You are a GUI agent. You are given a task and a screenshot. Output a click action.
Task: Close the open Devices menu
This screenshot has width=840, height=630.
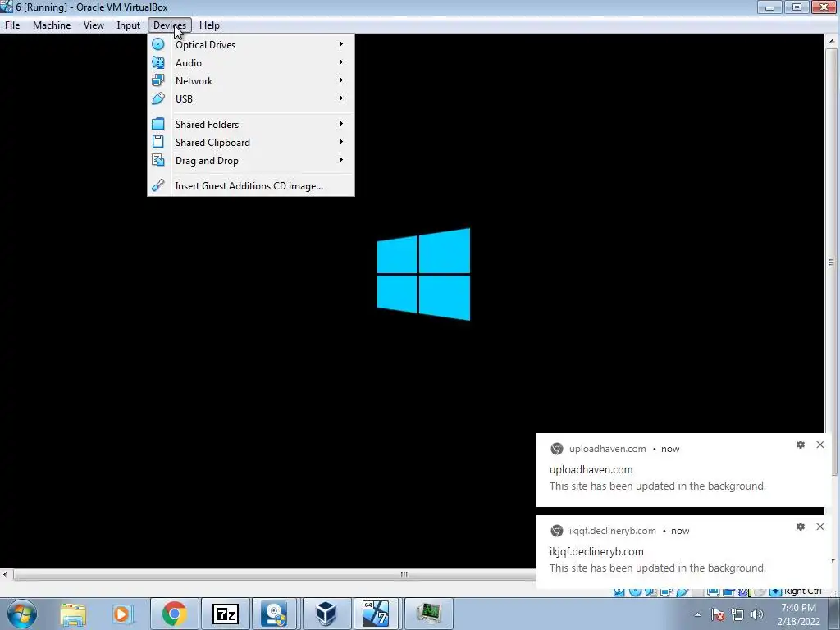point(169,25)
